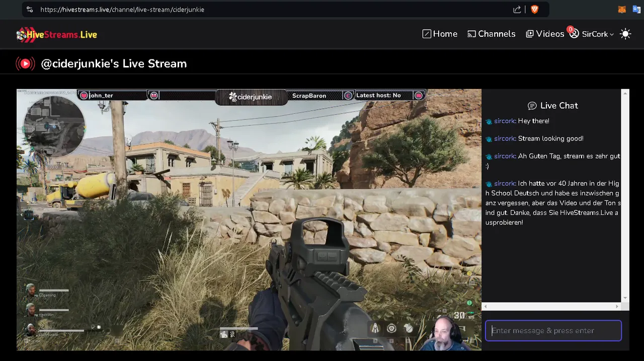644x361 pixels.
Task: Click the Live Chat bubble icon
Action: click(x=532, y=106)
